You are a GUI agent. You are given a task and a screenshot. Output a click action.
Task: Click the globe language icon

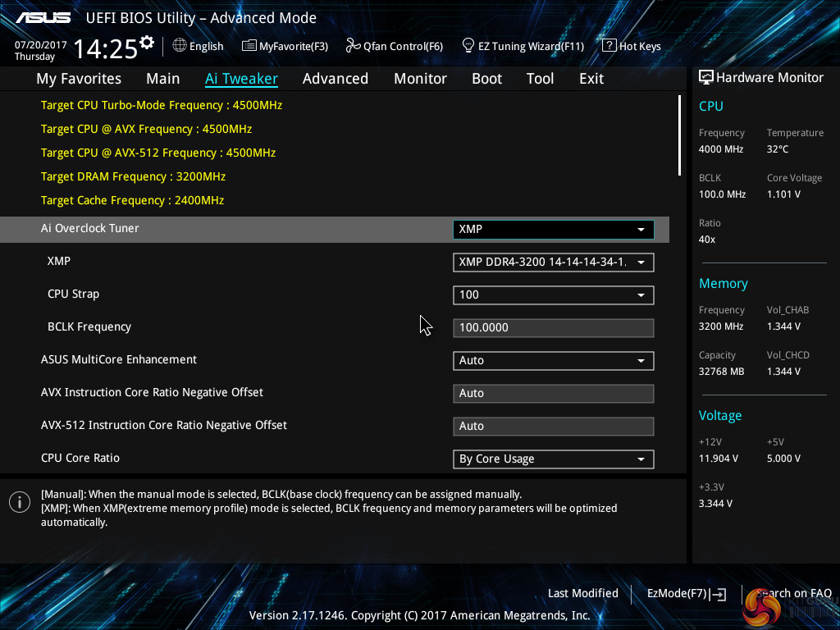click(x=180, y=46)
